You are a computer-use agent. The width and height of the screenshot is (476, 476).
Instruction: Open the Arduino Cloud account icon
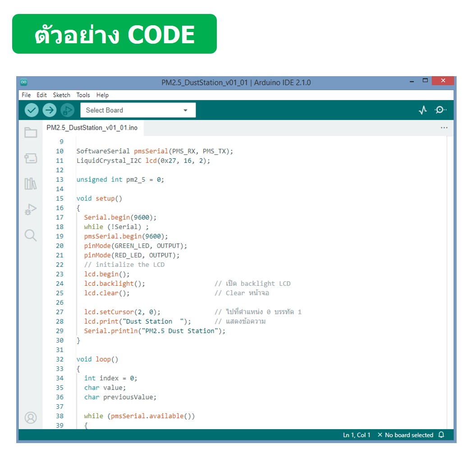[30, 418]
